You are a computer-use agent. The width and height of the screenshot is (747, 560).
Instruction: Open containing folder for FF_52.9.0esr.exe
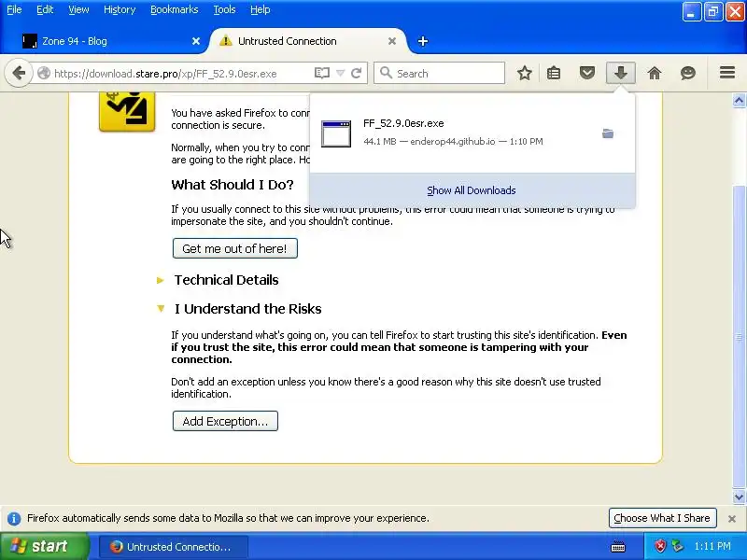[608, 133]
